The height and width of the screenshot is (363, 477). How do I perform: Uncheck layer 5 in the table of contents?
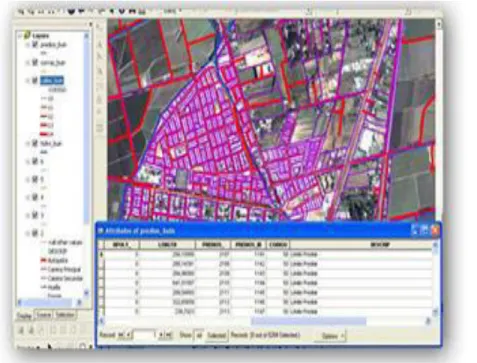click(x=35, y=179)
